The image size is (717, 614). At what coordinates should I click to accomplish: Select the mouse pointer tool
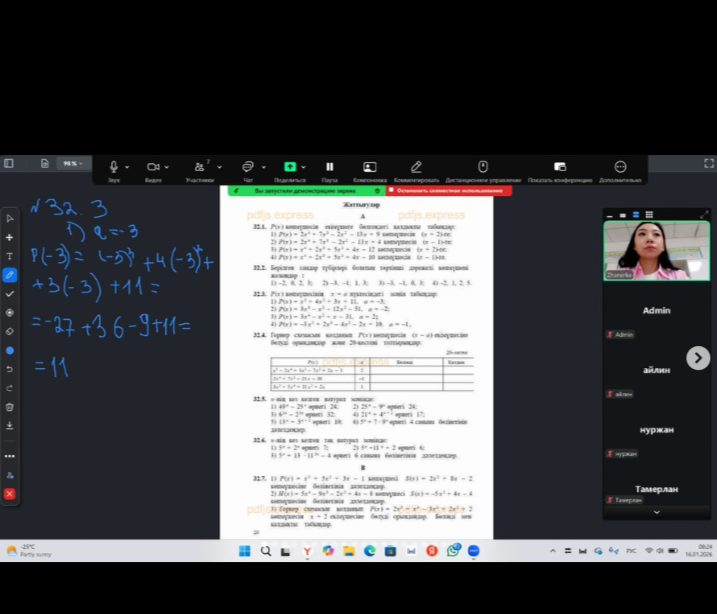10,218
